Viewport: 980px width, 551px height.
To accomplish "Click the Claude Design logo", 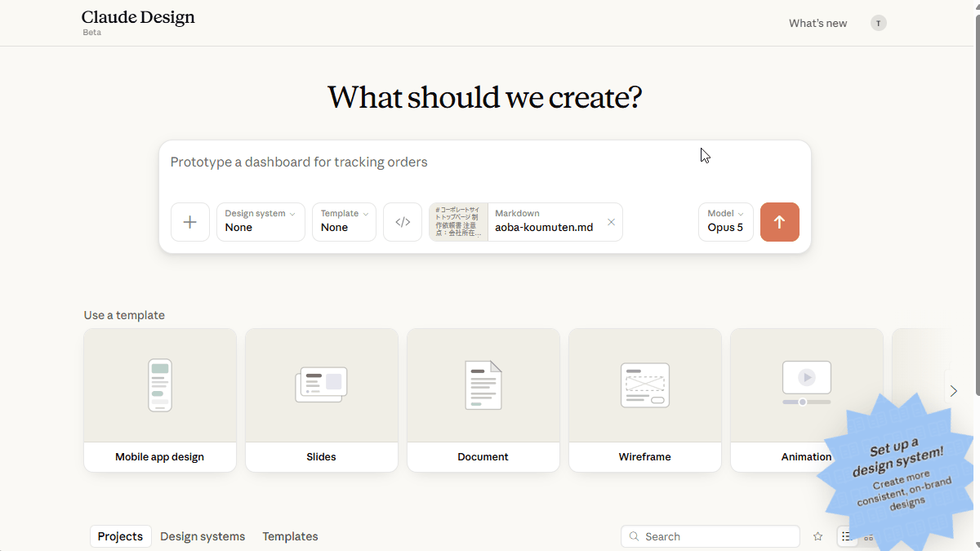I will [x=138, y=17].
